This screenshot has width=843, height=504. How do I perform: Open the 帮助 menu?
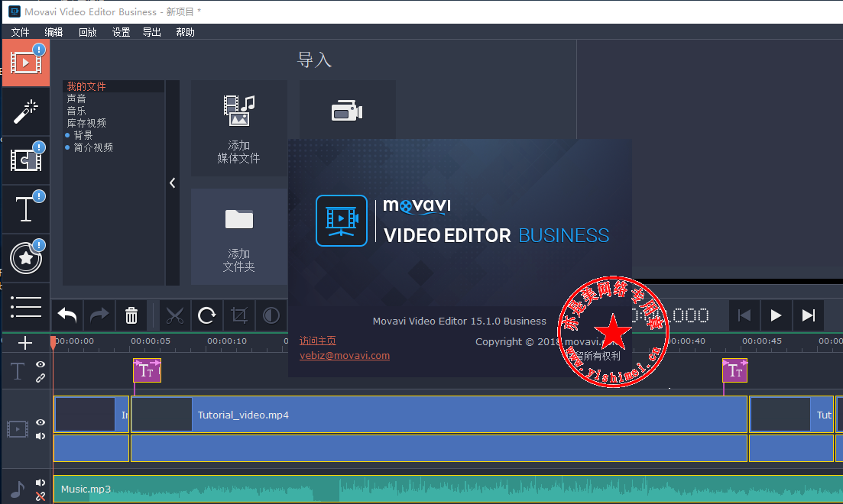tap(185, 32)
